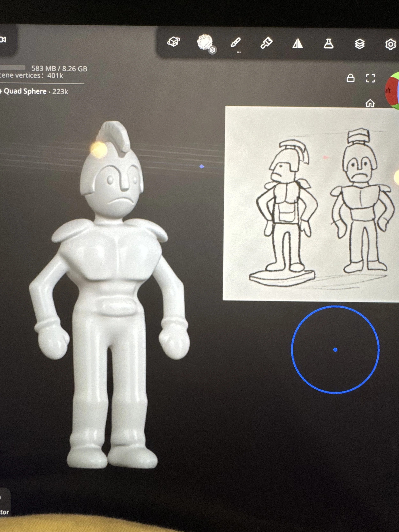Screen dimensions: 399x532
Task: Click the 223k vertex count
Action: click(x=60, y=92)
